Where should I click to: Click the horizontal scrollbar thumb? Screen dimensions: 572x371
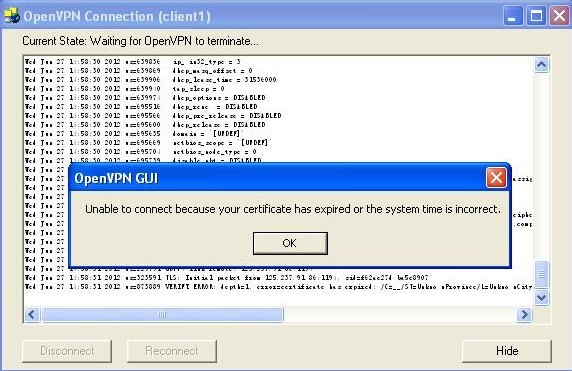pyautogui.click(x=162, y=314)
